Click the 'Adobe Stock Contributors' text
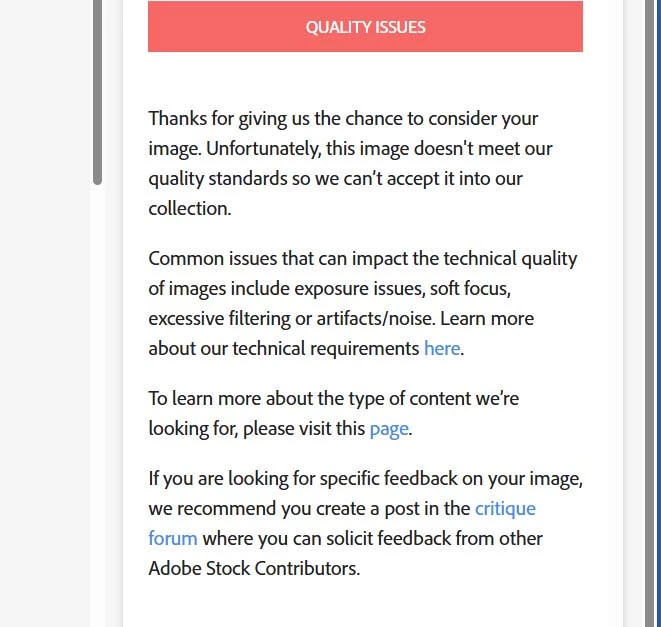 click(x=252, y=568)
